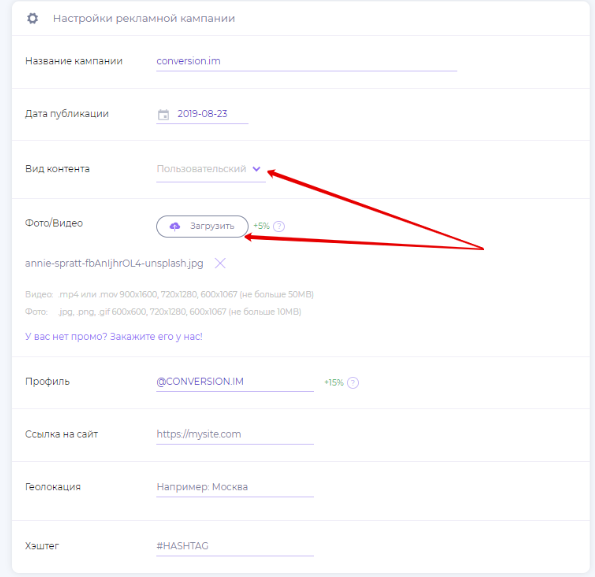Viewport: 595px width, 577px height.
Task: Click the settings gear icon in header
Action: (x=32, y=18)
